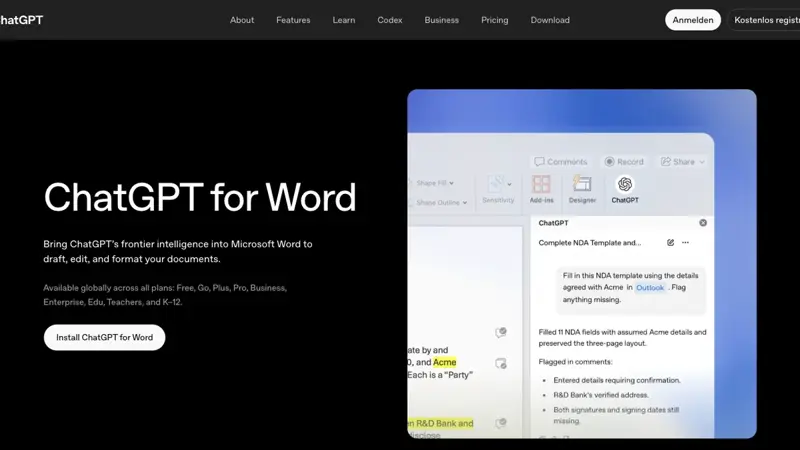Open the Pricing page link
This screenshot has height=450, width=800.
point(494,20)
